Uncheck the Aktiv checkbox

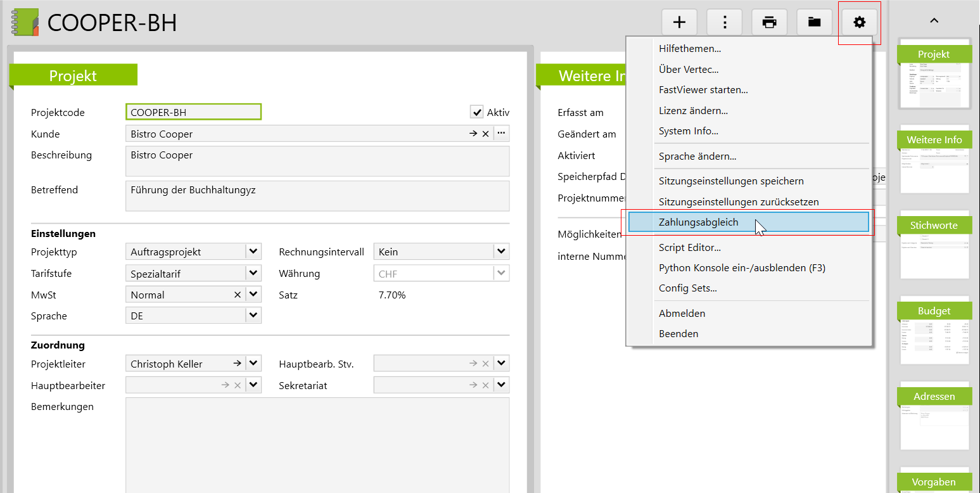click(x=476, y=112)
